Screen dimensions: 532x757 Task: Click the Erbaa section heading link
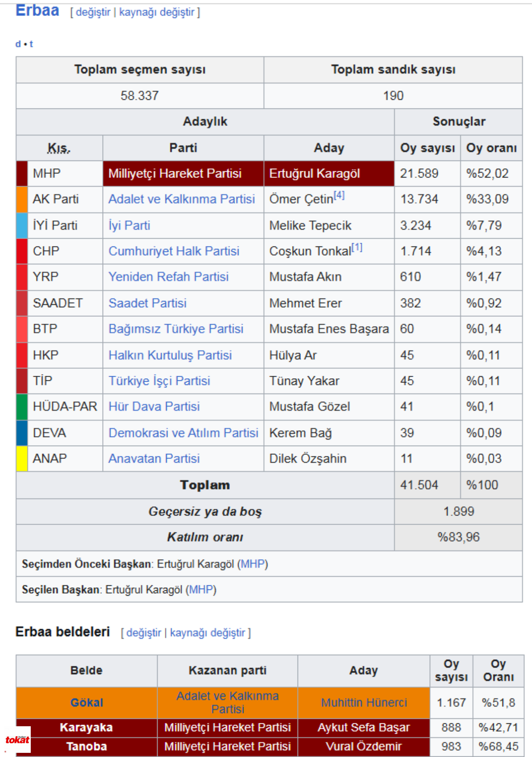coord(37,10)
